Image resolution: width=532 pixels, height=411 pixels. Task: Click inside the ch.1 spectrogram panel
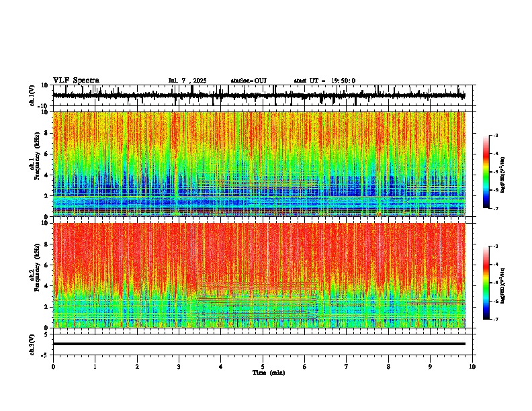[259, 164]
